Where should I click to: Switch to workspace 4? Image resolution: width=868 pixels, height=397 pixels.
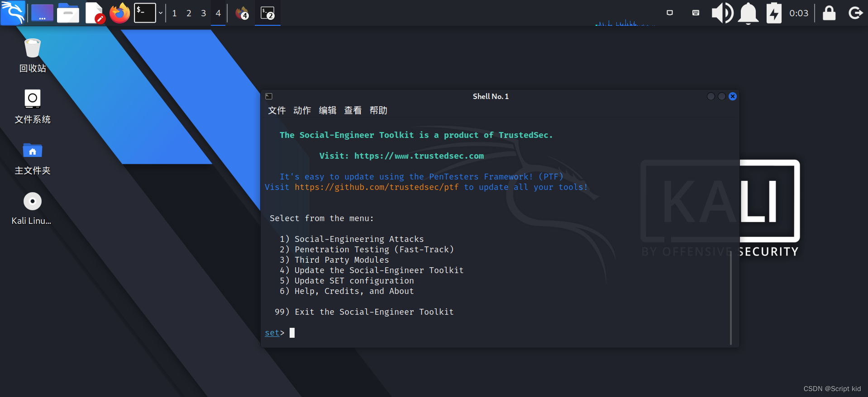coord(218,13)
